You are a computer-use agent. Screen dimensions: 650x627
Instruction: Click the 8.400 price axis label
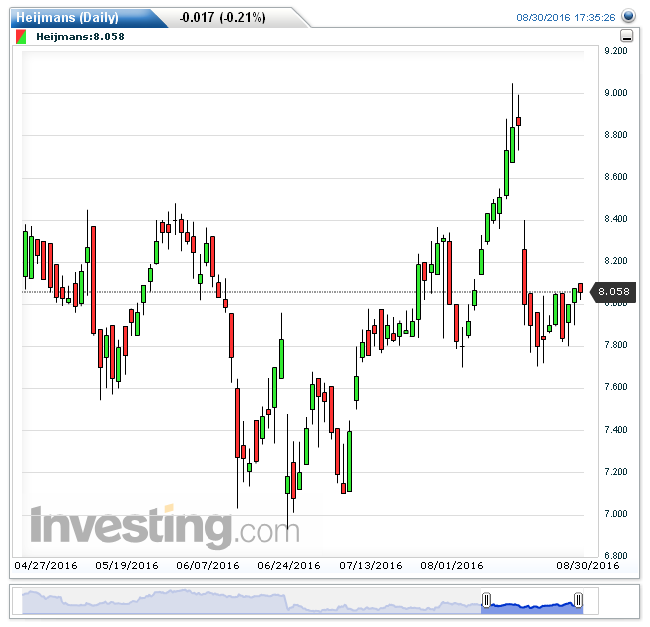click(616, 219)
